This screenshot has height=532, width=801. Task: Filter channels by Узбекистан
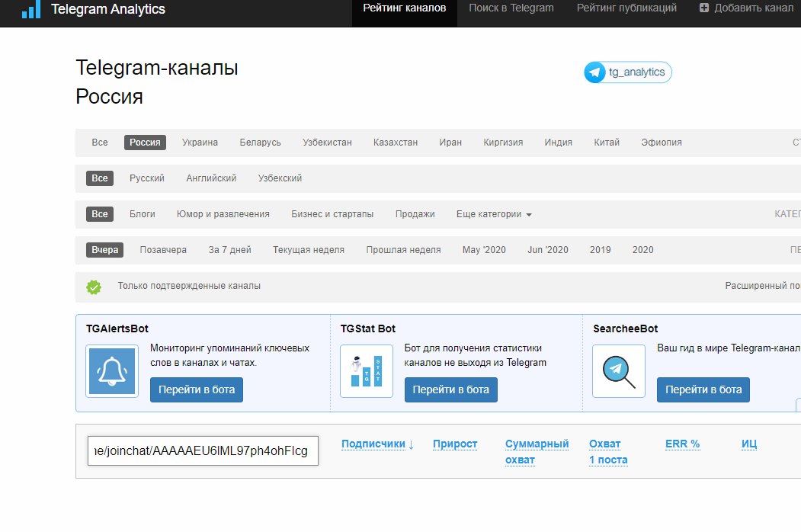tap(328, 143)
